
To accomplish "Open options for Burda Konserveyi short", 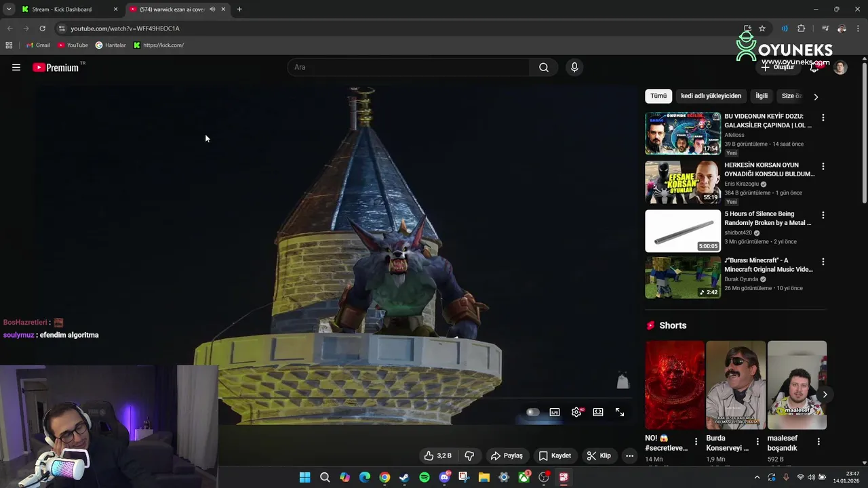I will [x=757, y=441].
